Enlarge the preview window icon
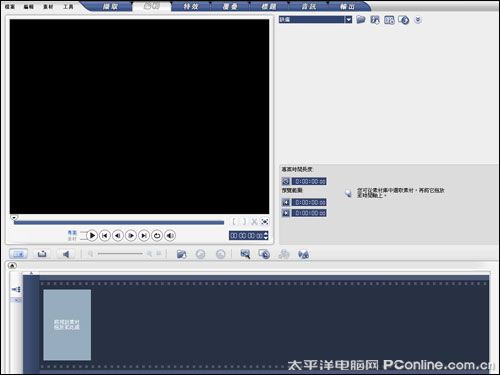The width and height of the screenshot is (500, 375). point(265,221)
